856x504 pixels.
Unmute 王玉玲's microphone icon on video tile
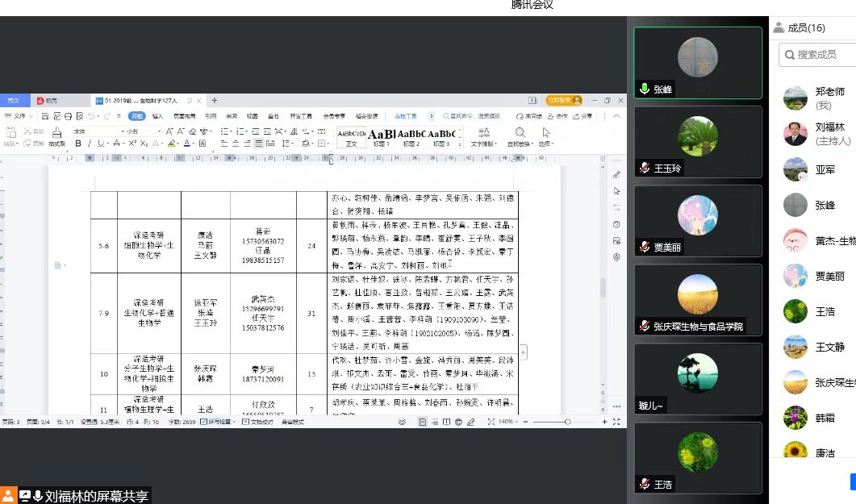pyautogui.click(x=645, y=168)
